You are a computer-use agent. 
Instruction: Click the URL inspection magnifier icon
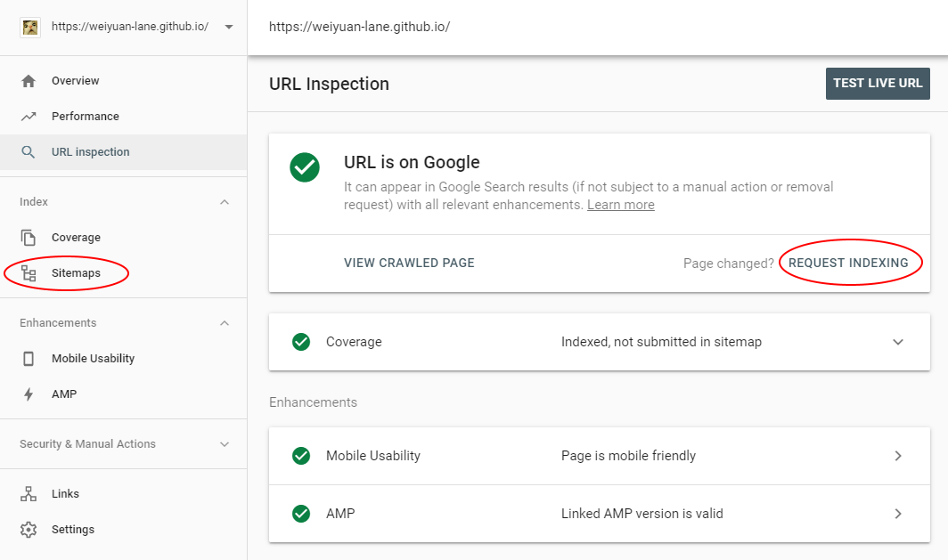(29, 152)
